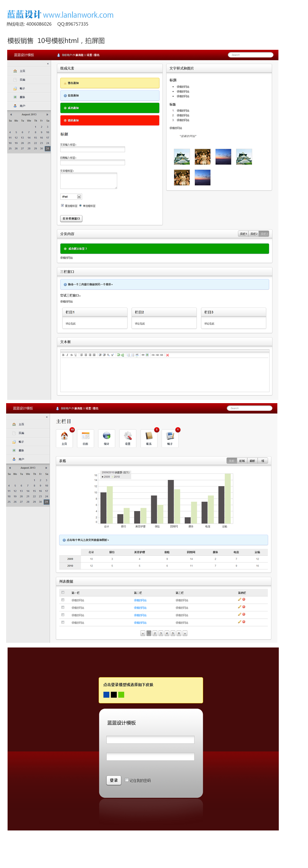This screenshot has width=308, height=868.
Task: Go to next page with pagination » arrow
Action: coord(185,633)
